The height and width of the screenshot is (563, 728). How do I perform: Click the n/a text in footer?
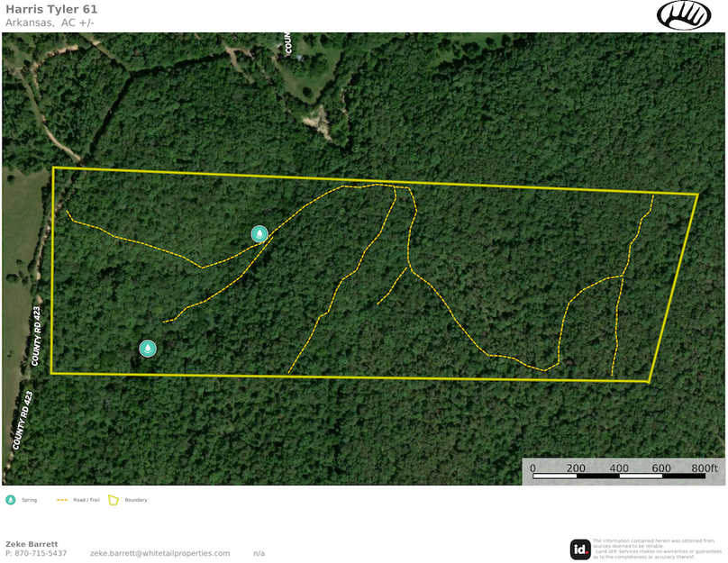(x=259, y=553)
